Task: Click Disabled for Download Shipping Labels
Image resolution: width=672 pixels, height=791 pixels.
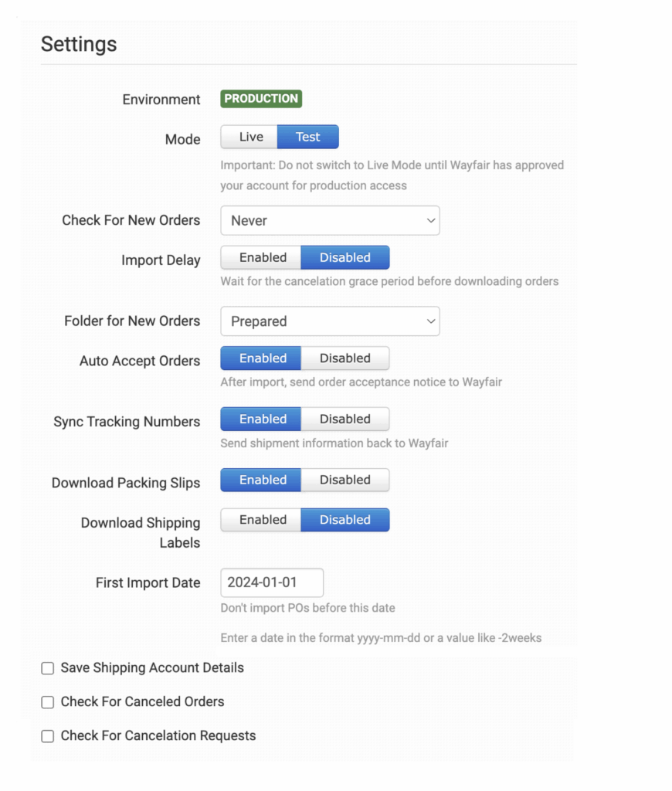Action: [344, 520]
